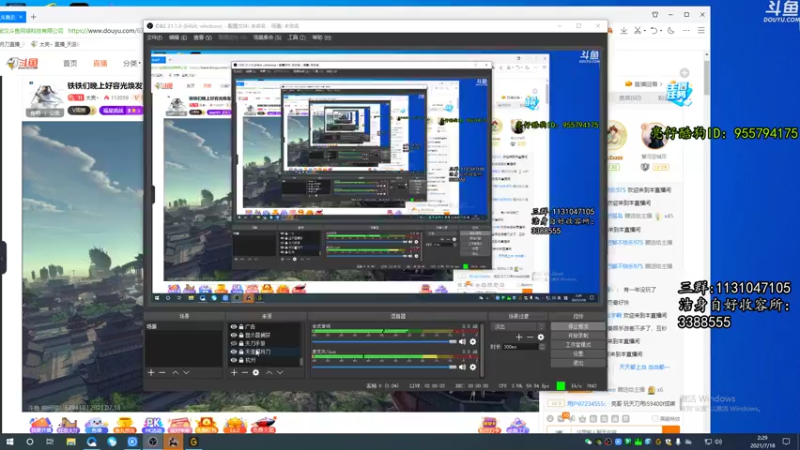Click the browser undo arrow icon

coord(654,31)
